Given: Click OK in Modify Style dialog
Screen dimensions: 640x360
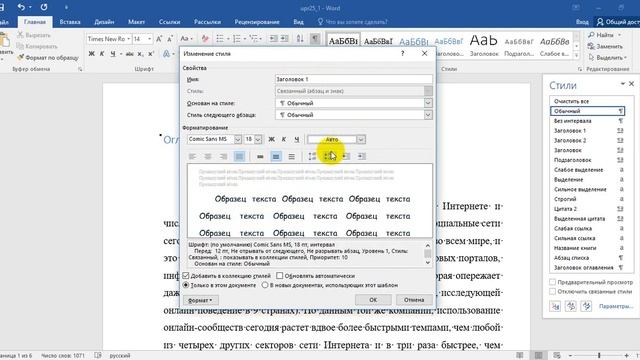Looking at the screenshot, I should pyautogui.click(x=373, y=300).
